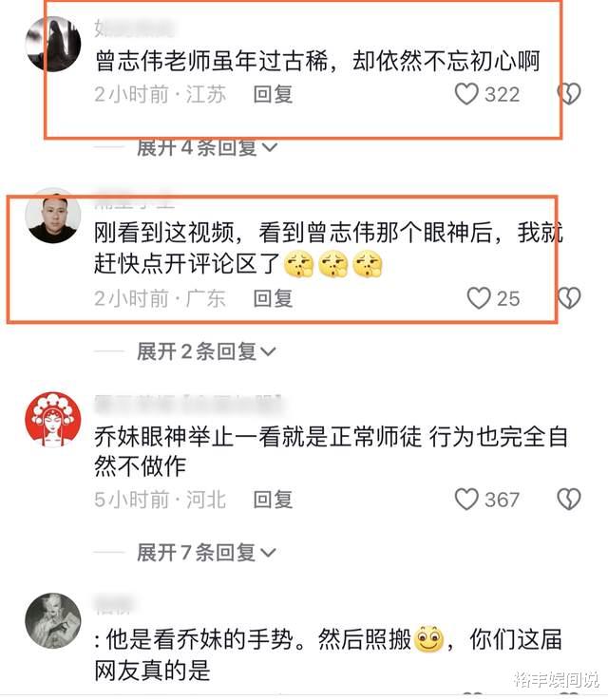
Task: Like the comment with 367 likes
Action: pos(466,499)
